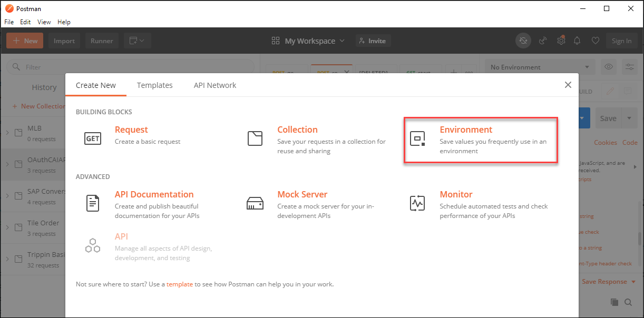Open the notifications bell icon
644x318 pixels.
[x=578, y=41]
